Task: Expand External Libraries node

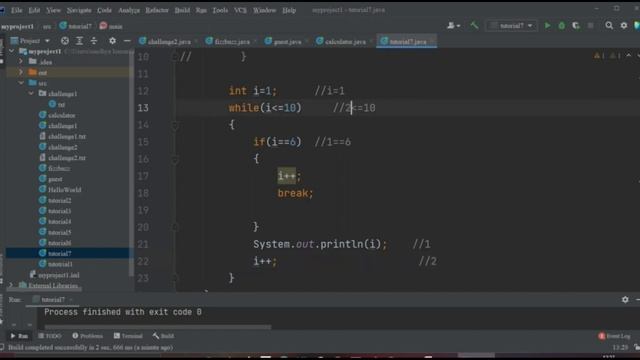Action: pyautogui.click(x=11, y=285)
